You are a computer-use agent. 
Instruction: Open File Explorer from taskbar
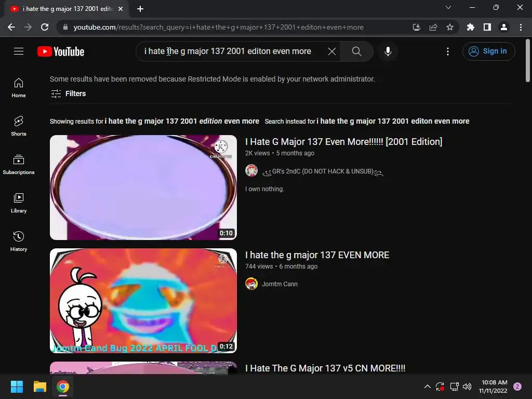click(x=39, y=387)
